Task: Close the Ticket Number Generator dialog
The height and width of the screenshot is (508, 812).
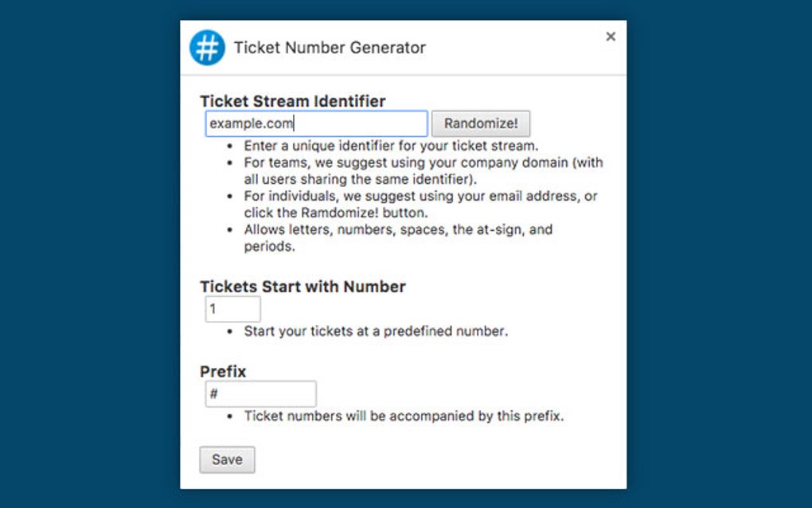Action: 611,36
